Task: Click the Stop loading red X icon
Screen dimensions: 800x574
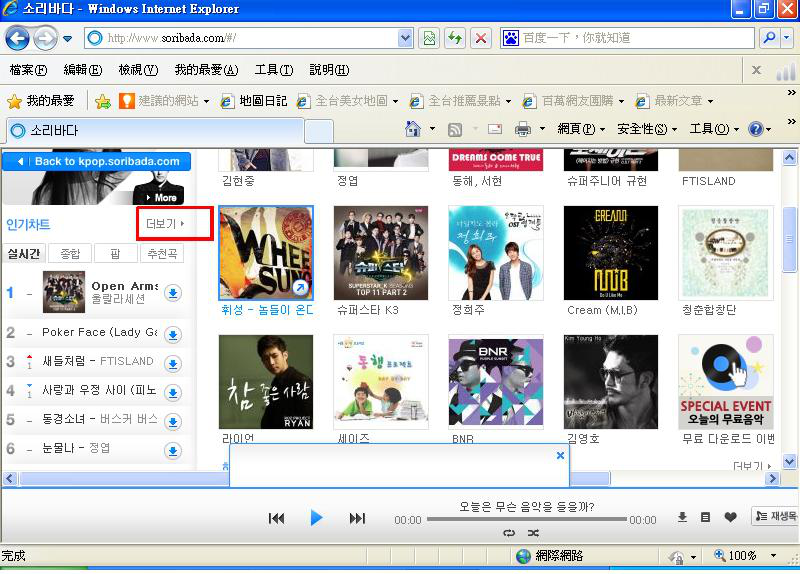Action: 481,38
